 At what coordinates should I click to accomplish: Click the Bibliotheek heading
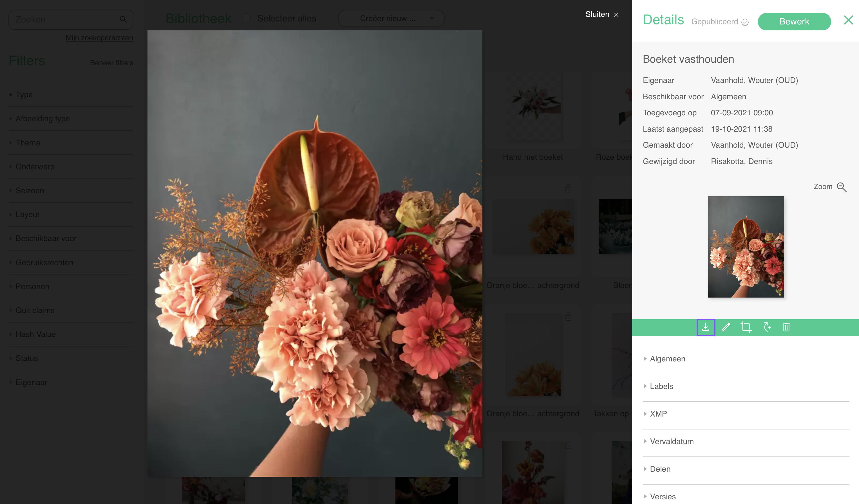click(x=198, y=18)
